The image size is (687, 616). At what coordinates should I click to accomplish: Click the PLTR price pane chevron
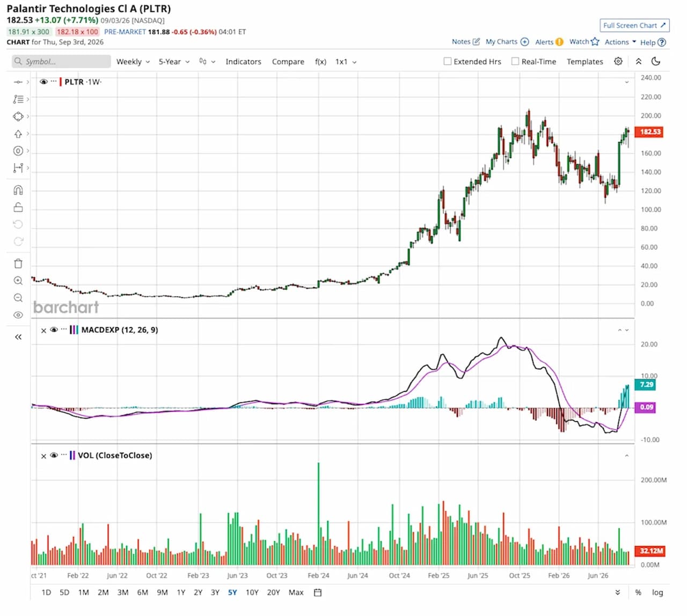point(627,82)
